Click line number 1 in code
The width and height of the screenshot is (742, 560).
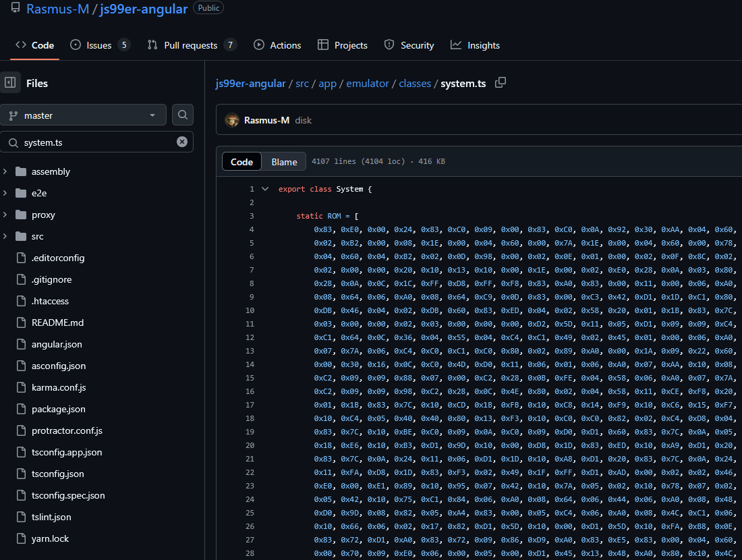click(252, 189)
